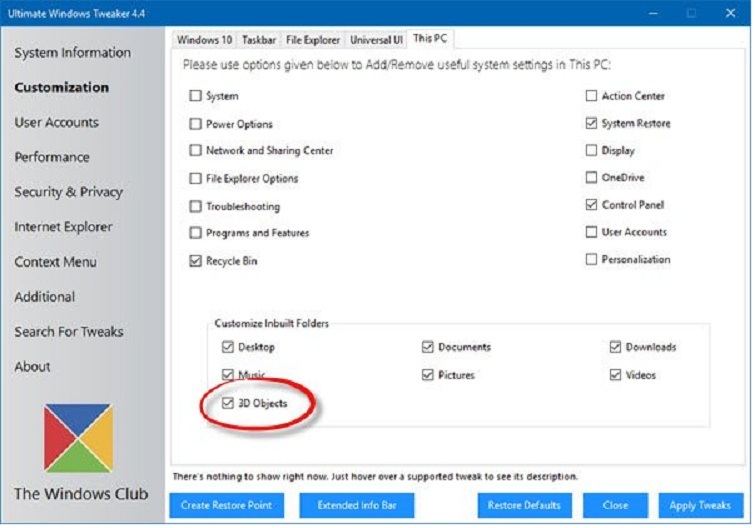This screenshot has width=755, height=528.
Task: Click The Windows Club logo icon
Action: 78,438
